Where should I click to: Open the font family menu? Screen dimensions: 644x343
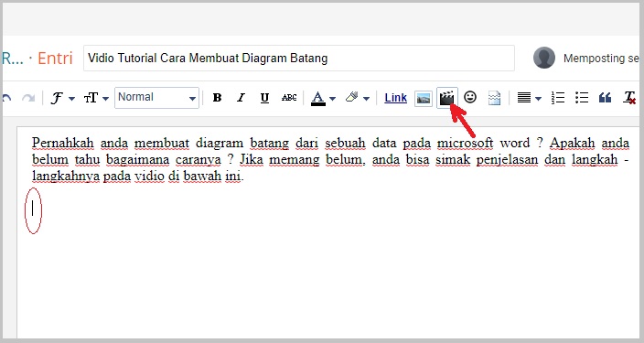[x=62, y=98]
